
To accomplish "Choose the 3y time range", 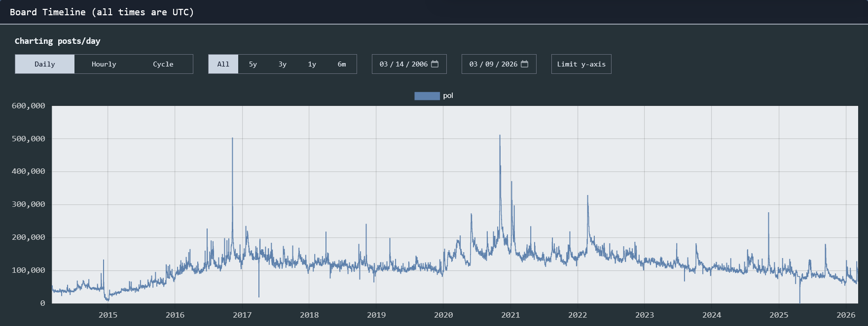I will click(283, 64).
